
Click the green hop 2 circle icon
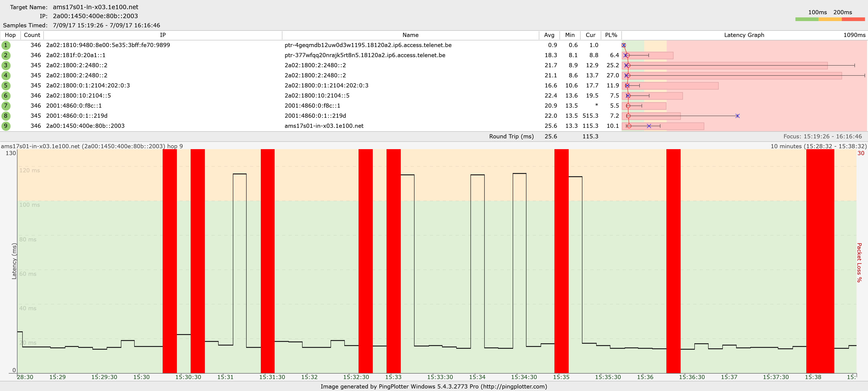[6, 55]
